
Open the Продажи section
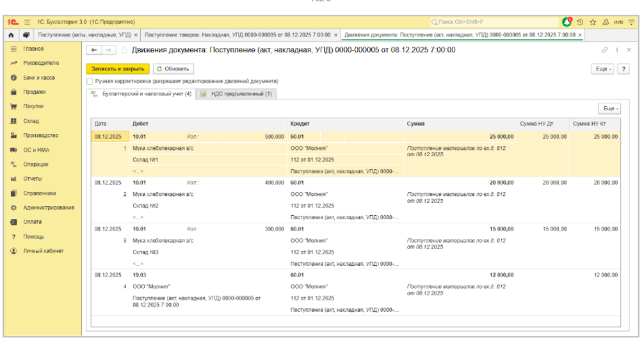coord(35,92)
